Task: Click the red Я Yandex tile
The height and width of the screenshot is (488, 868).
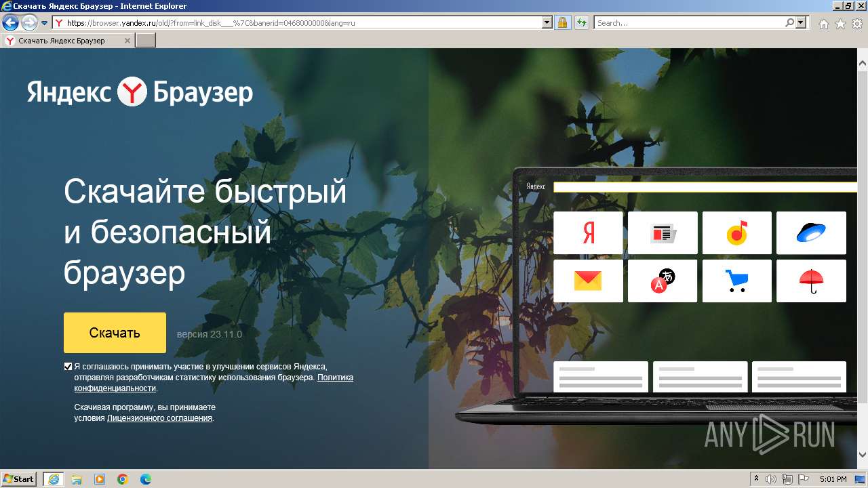Action: [588, 233]
